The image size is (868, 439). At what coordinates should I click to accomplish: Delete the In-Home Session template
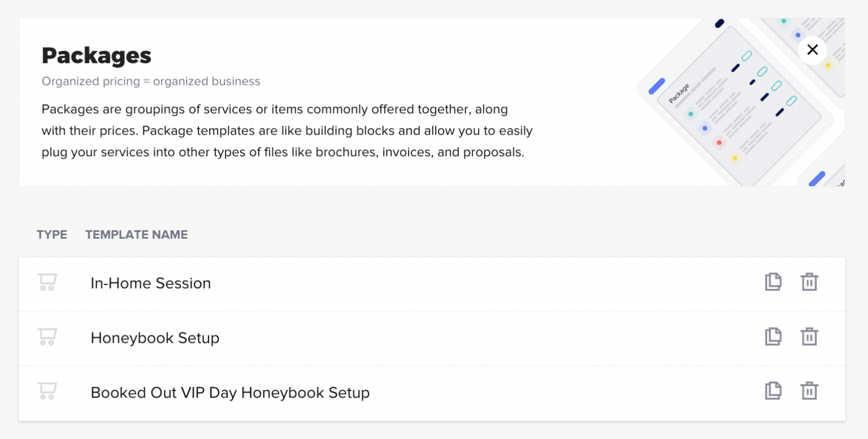(809, 282)
